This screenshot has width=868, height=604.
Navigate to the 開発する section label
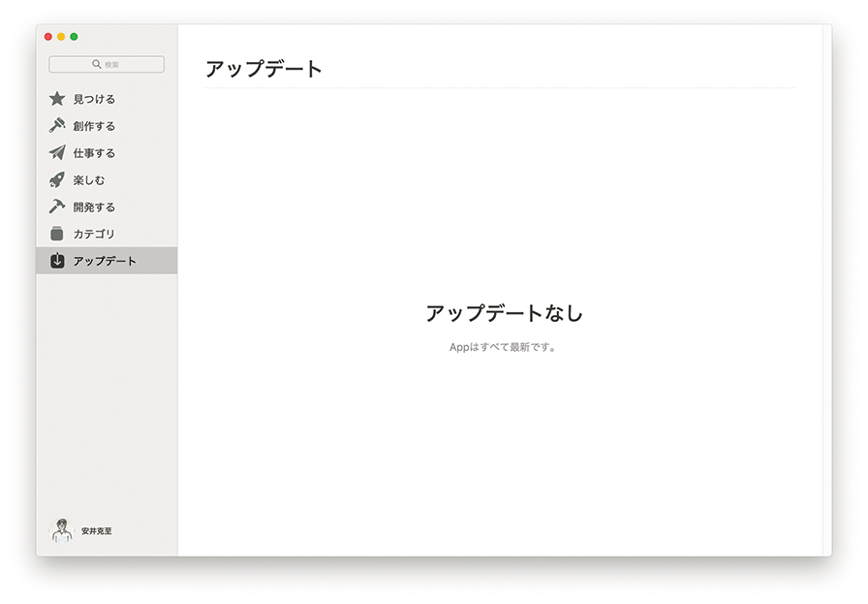[x=94, y=207]
